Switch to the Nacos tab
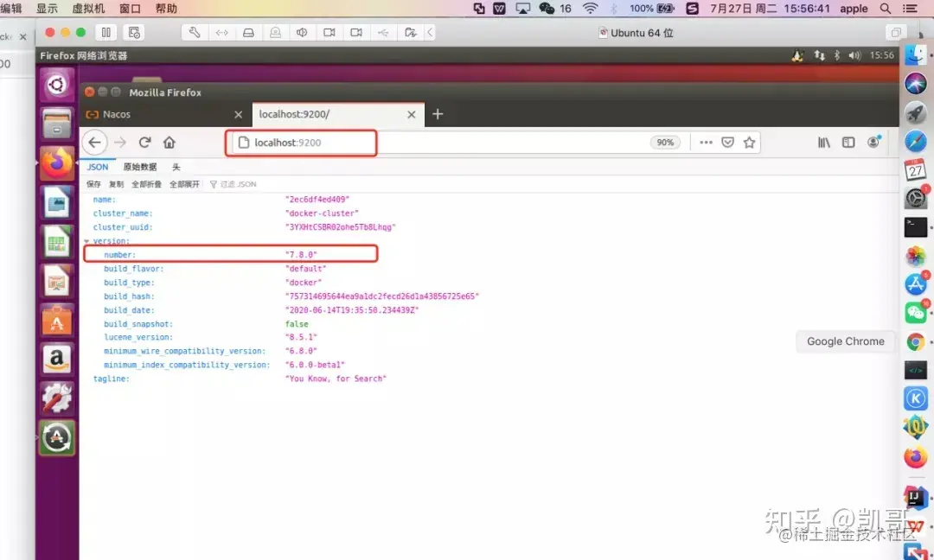 click(165, 114)
